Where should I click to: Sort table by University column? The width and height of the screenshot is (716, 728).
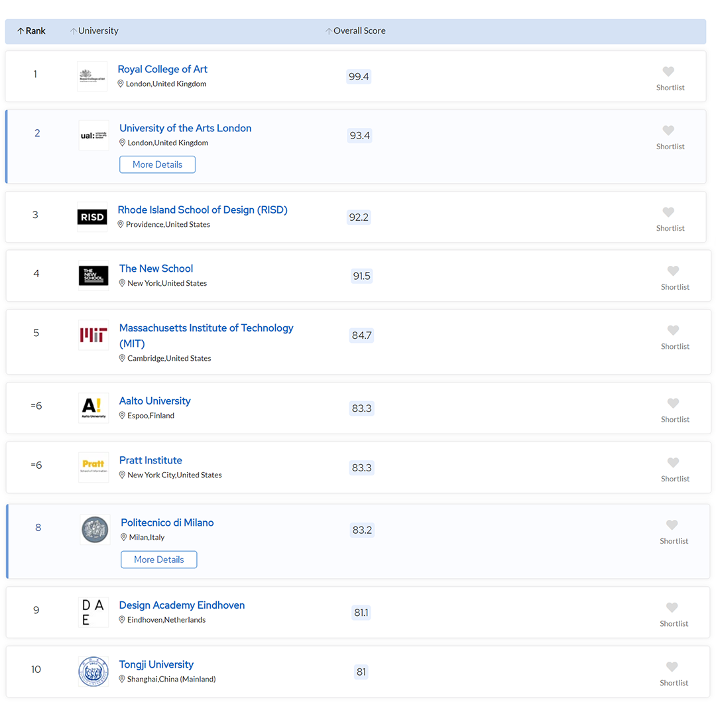pyautogui.click(x=95, y=31)
